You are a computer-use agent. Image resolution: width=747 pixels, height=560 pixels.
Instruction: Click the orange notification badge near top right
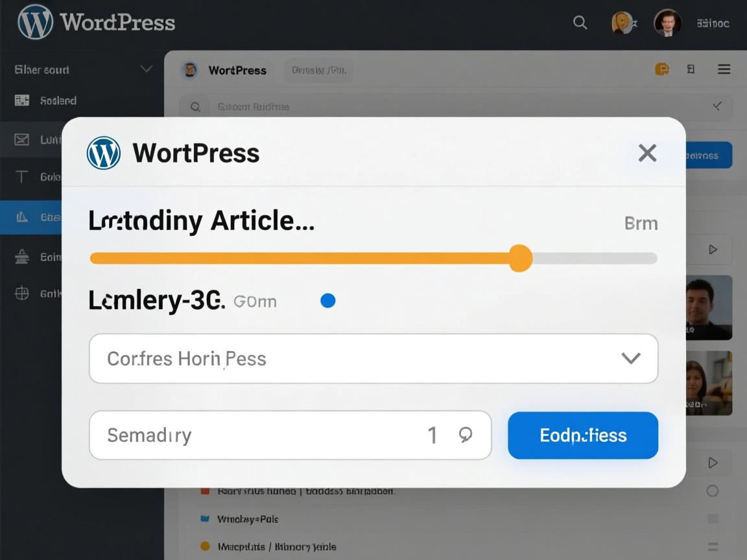point(661,69)
